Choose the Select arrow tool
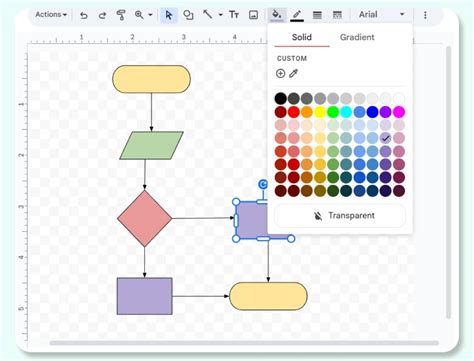 click(x=169, y=15)
